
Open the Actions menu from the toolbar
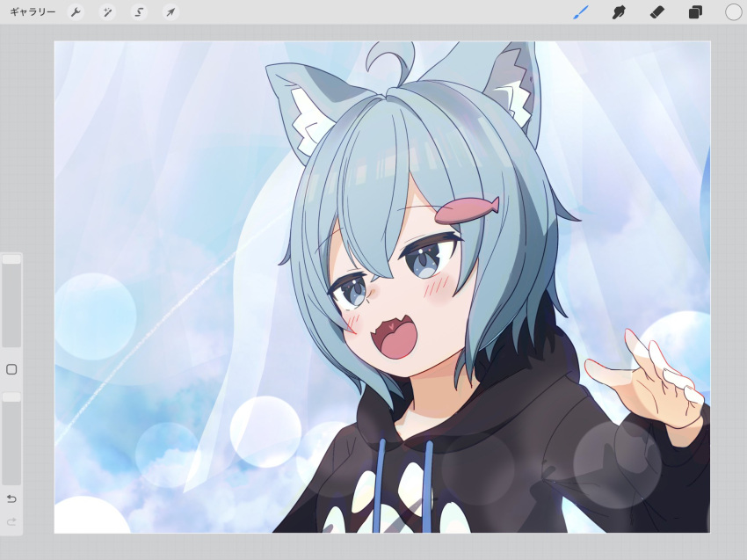[76, 11]
